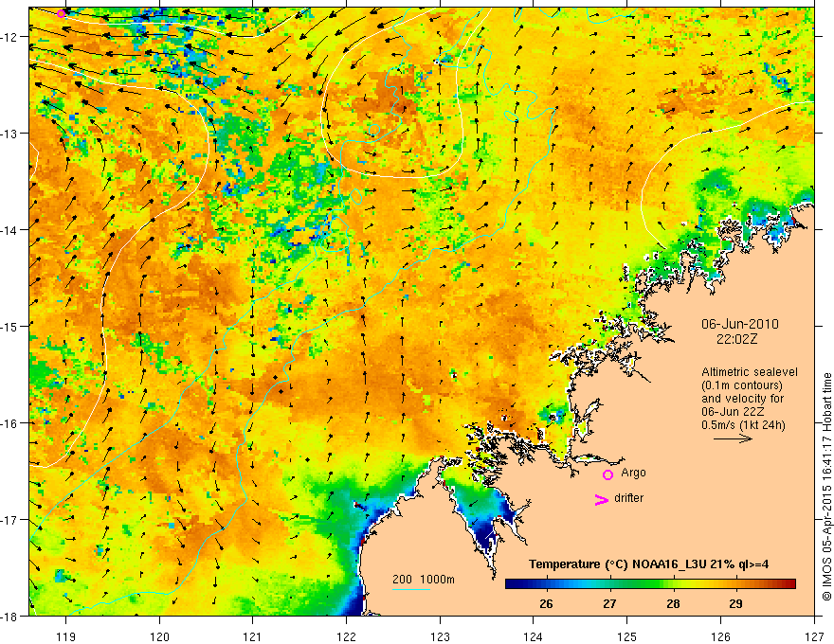Click the longitude label '119'
Viewport: 834px width, 644px height.
point(65,636)
